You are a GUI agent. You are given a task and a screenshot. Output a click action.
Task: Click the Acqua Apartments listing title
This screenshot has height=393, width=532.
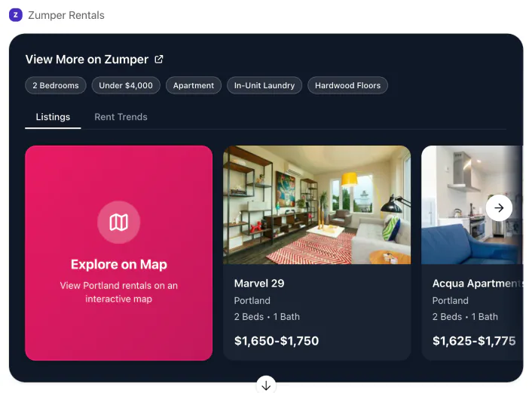click(476, 284)
